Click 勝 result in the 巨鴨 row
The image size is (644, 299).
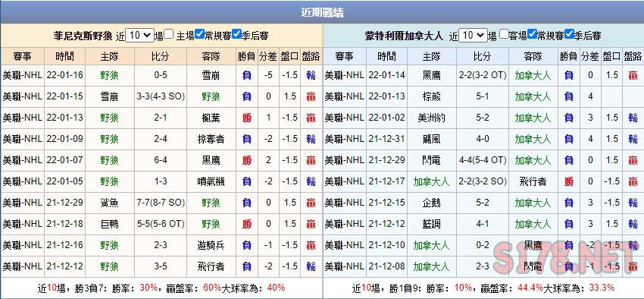point(247,224)
